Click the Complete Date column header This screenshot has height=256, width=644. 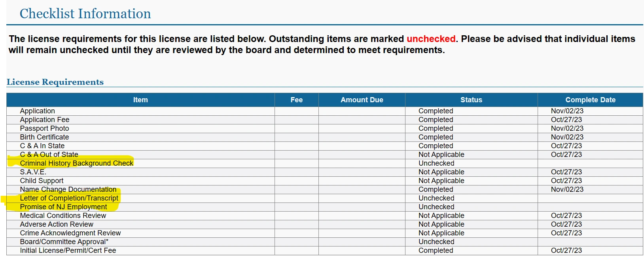pos(590,100)
